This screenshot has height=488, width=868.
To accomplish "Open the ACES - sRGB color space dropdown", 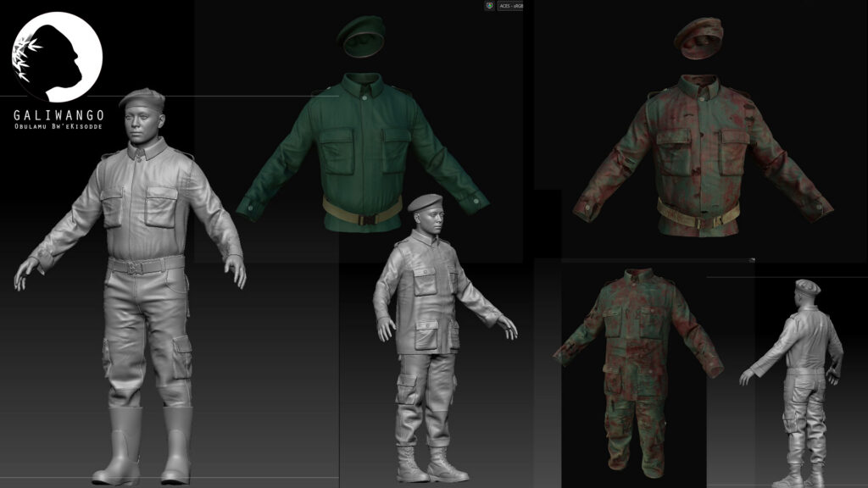I will point(510,5).
